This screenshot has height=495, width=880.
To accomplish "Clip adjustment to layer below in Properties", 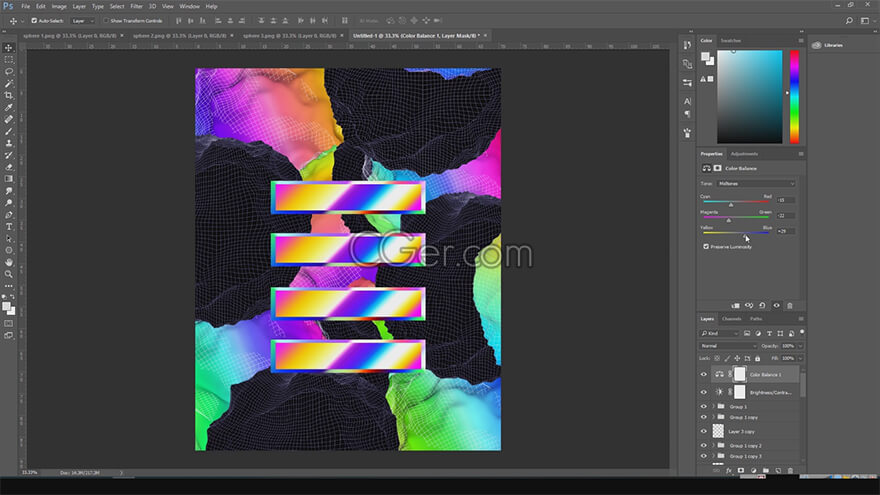I will pos(735,306).
